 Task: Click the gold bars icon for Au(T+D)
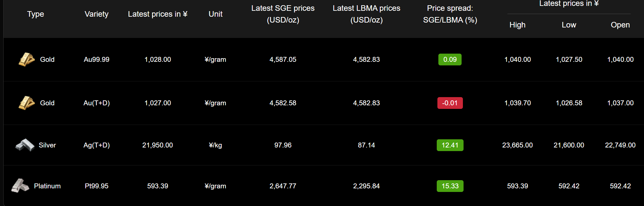click(x=26, y=103)
